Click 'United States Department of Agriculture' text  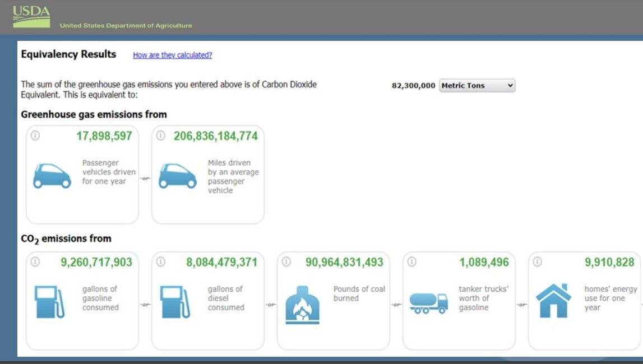126,25
